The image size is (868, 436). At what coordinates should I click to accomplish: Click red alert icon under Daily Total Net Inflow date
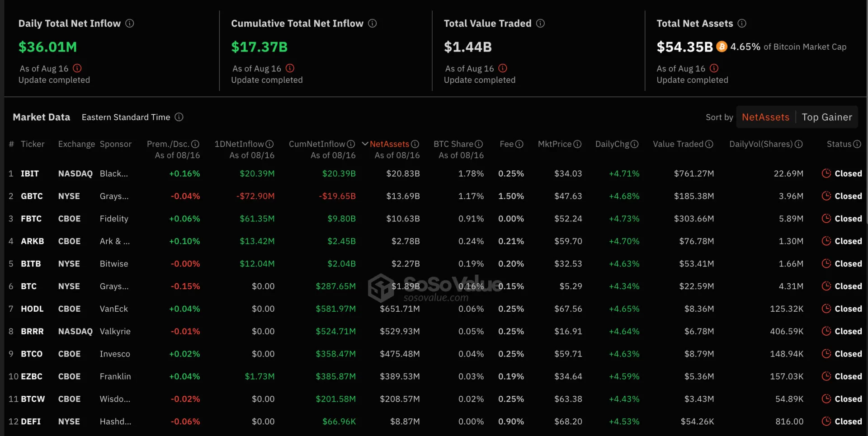coord(77,68)
